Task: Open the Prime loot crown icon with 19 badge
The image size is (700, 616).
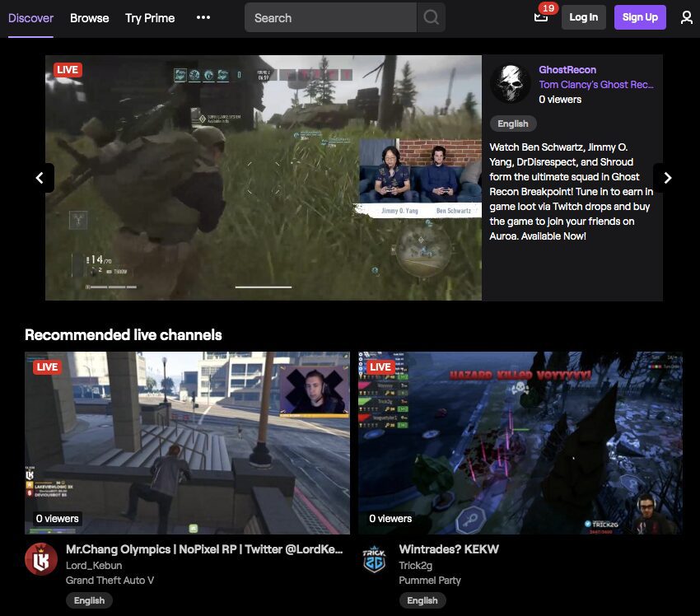Action: [x=542, y=16]
